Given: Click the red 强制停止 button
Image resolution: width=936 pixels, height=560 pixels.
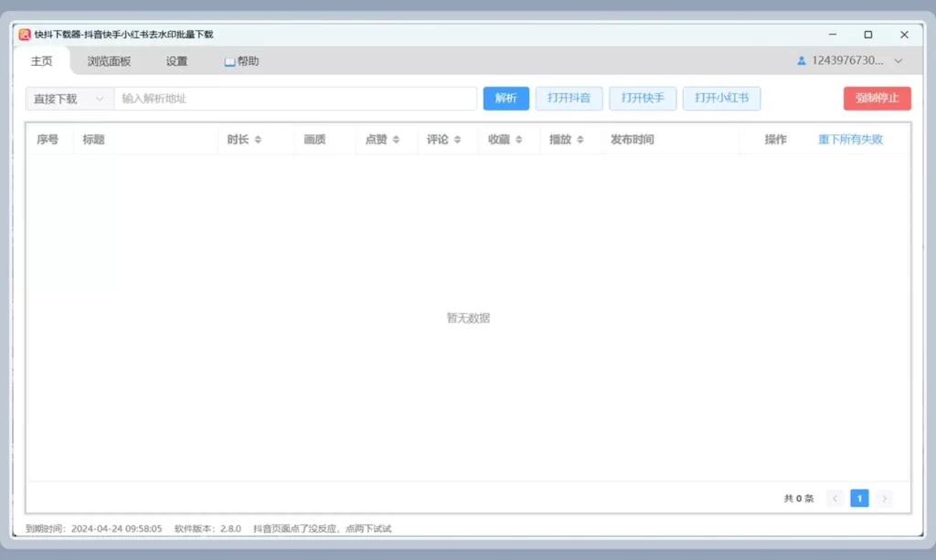Looking at the screenshot, I should (877, 99).
